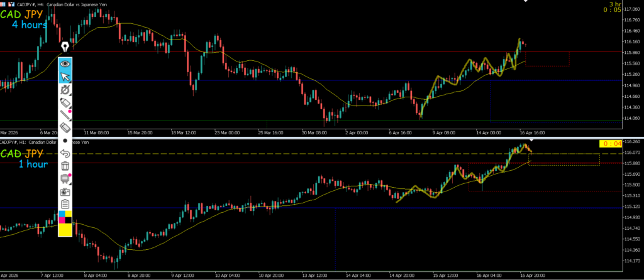Click the H4 chart candlestick icon
The width and height of the screenshot is (644, 280).
[11, 5]
